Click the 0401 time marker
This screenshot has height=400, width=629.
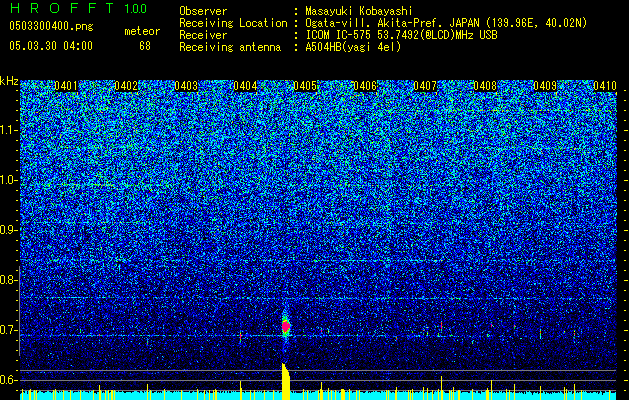click(66, 86)
